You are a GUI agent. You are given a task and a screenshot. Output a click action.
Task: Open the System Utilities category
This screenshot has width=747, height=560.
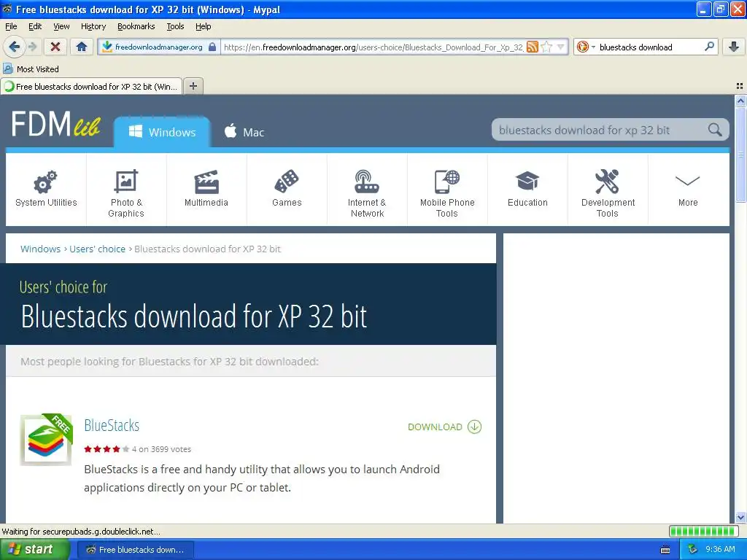click(46, 189)
